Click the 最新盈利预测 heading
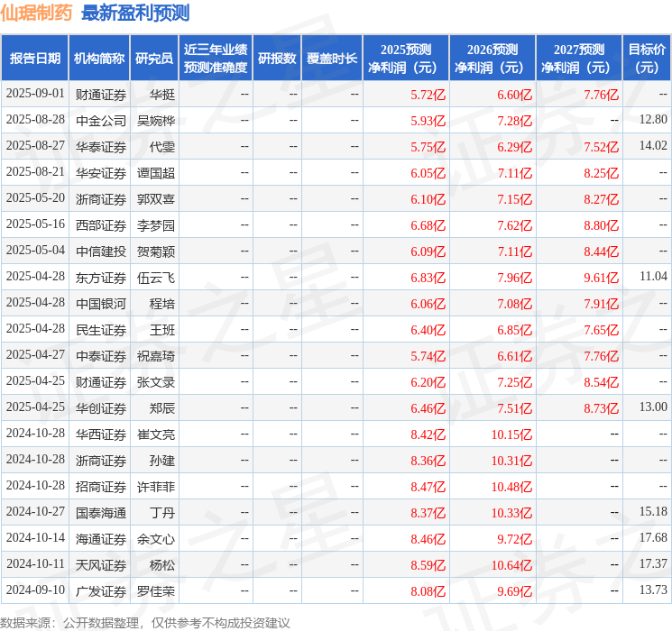This screenshot has width=672, height=631. pyautogui.click(x=135, y=13)
